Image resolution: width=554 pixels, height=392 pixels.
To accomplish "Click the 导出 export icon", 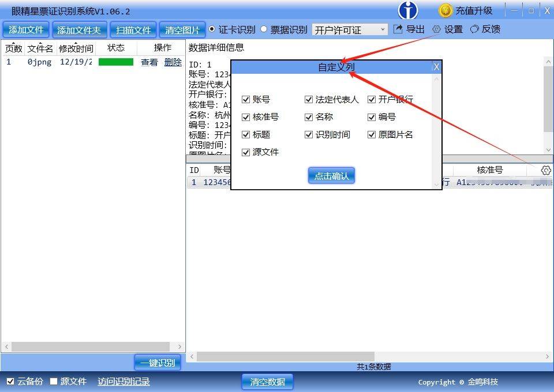I will 398,29.
